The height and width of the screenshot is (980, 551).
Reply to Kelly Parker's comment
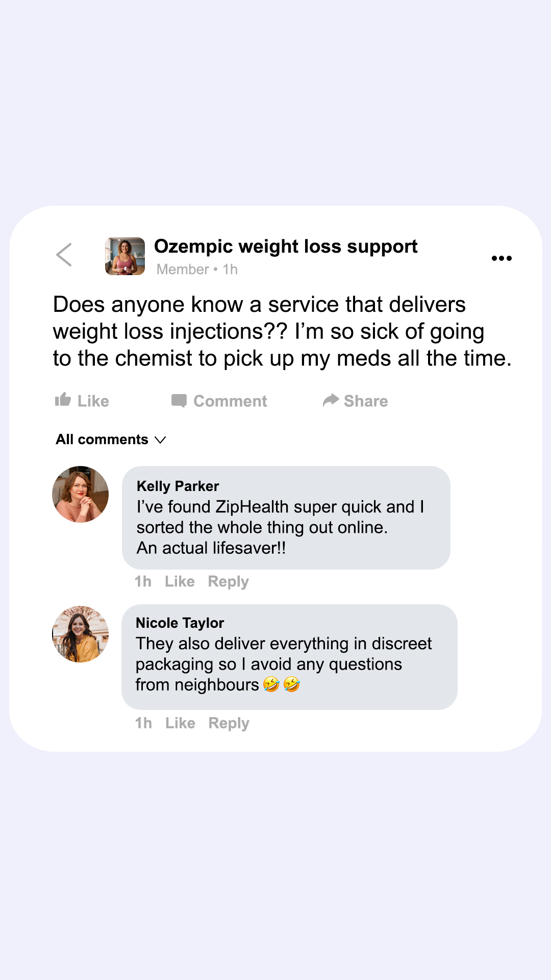click(228, 581)
